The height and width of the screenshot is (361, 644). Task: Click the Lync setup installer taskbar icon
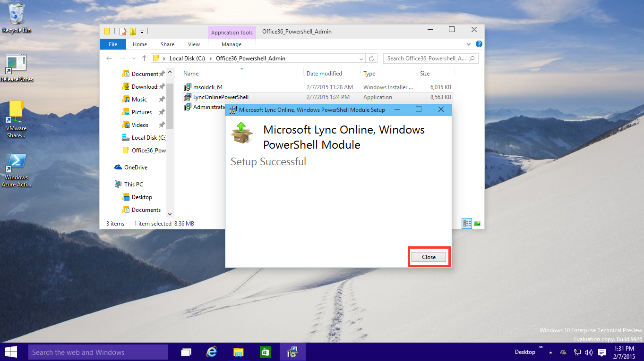(x=292, y=352)
